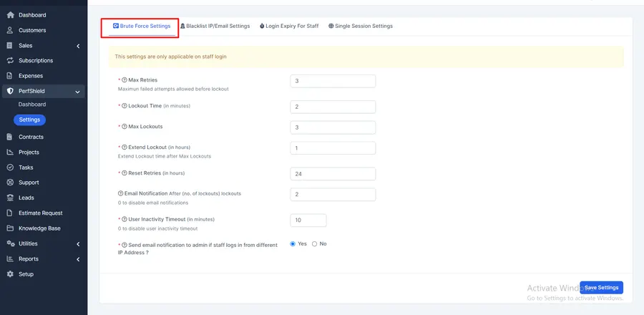The width and height of the screenshot is (644, 315).
Task: Collapse the PerfShield menu chevron
Action: point(77,92)
